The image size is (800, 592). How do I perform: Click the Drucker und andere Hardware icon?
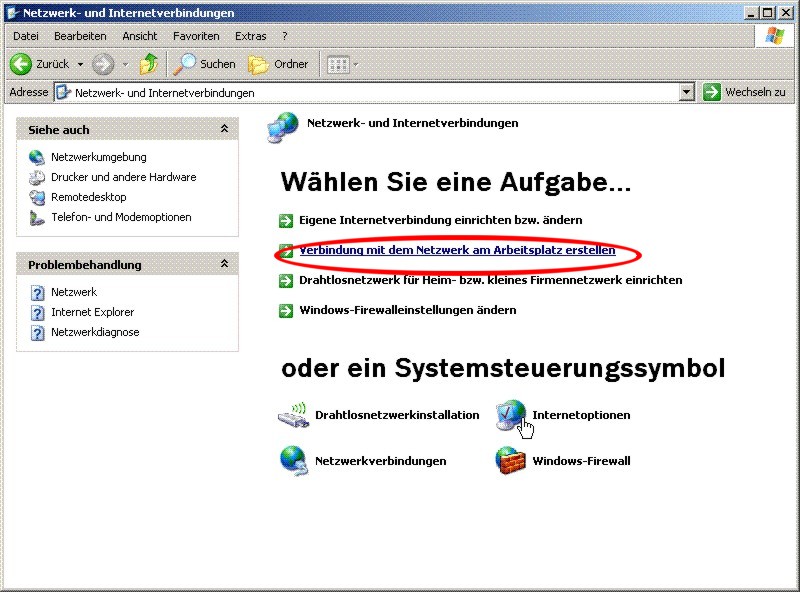coord(37,177)
